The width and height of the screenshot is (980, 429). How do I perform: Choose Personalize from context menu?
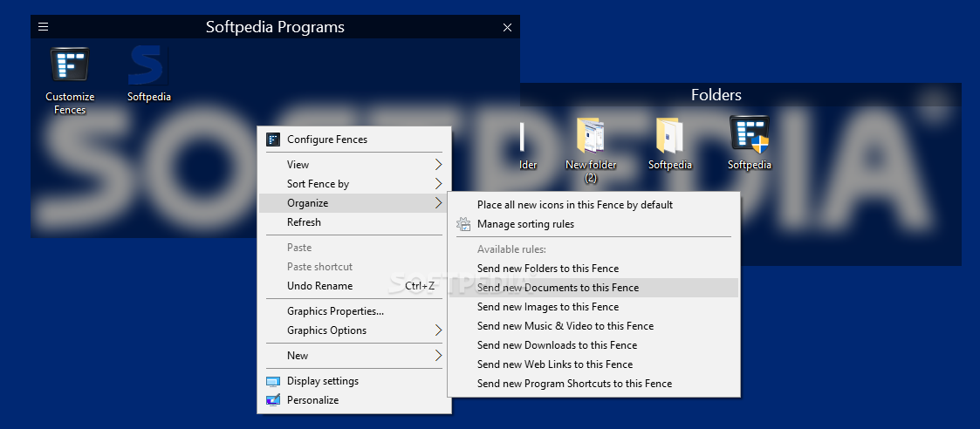(x=354, y=400)
